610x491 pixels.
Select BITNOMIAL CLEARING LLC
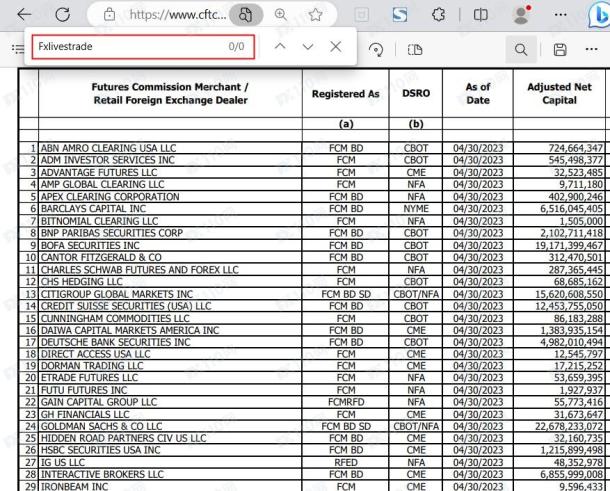coord(100,221)
